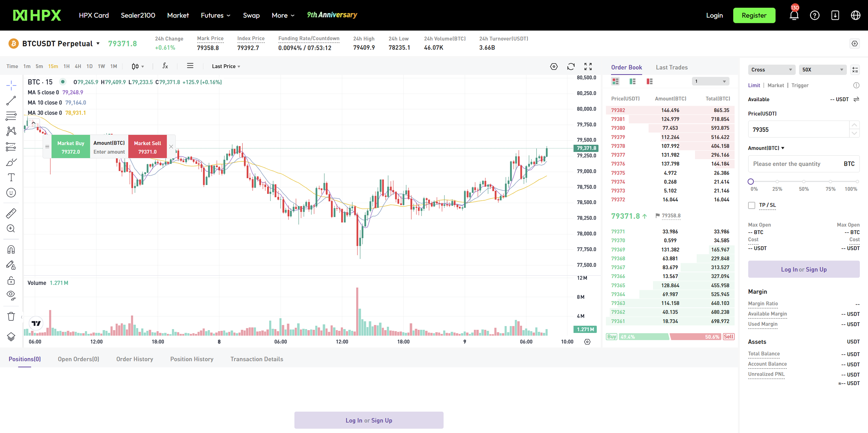The height and width of the screenshot is (433, 868).
Task: Select the pattern drawing tool
Action: pyautogui.click(x=11, y=131)
